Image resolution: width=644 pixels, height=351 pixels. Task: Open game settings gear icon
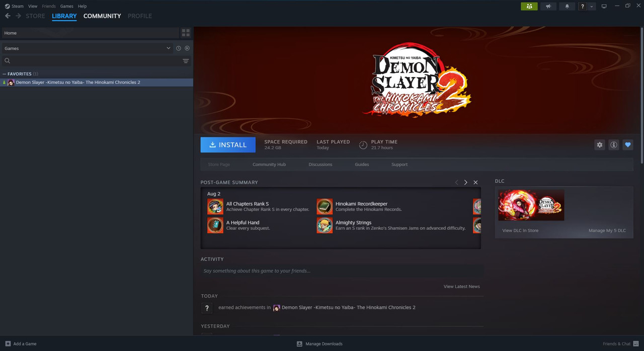tap(599, 145)
